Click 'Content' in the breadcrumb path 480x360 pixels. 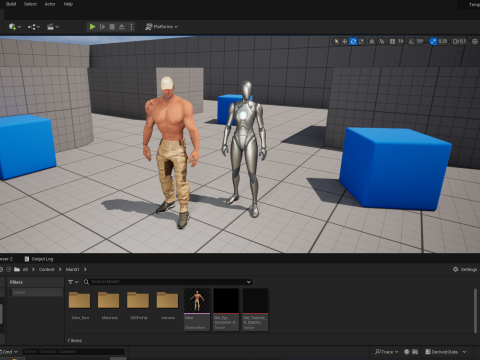pos(47,269)
